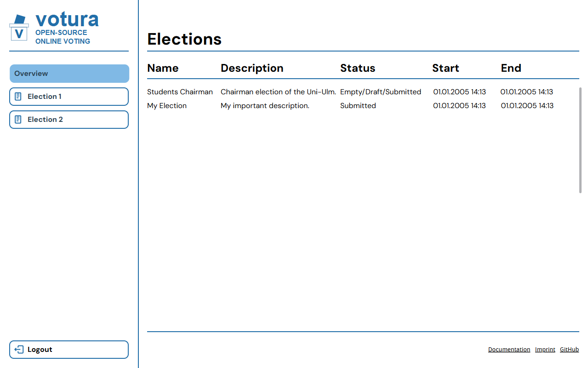Image resolution: width=588 pixels, height=368 pixels.
Task: Select Election 2 in the sidebar
Action: coord(69,120)
